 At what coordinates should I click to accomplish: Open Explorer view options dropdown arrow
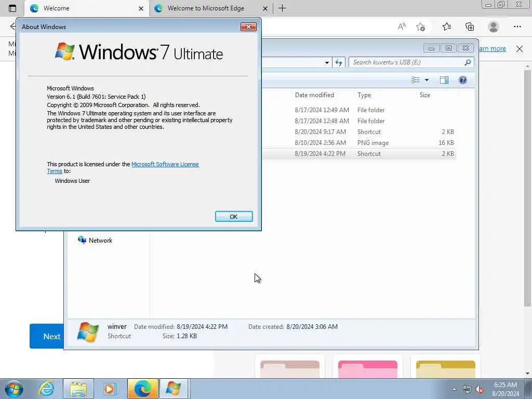pos(427,80)
